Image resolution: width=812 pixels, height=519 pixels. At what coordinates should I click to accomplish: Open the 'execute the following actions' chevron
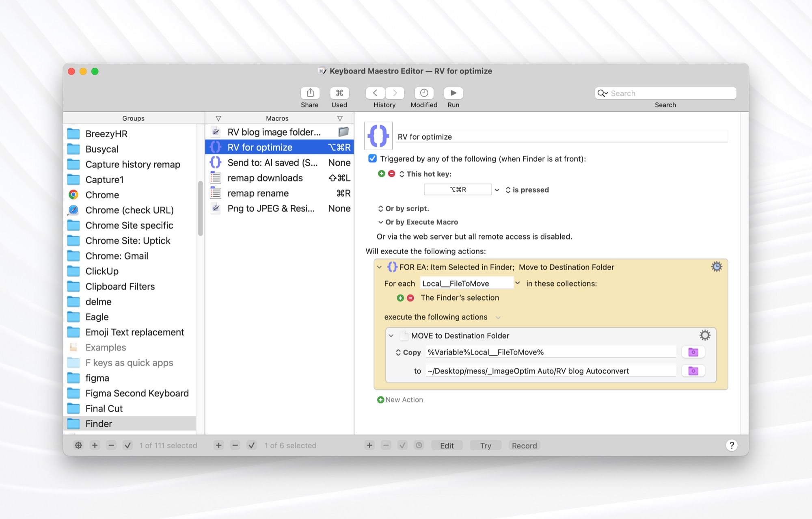click(x=498, y=317)
